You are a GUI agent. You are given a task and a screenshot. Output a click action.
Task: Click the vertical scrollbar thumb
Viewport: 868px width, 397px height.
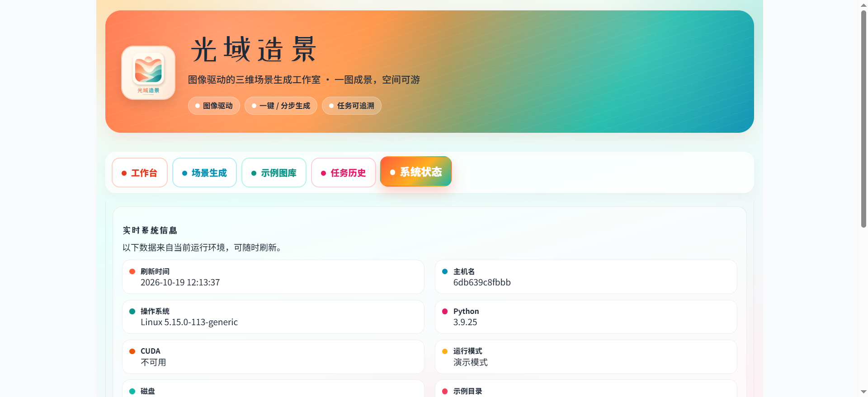[x=863, y=118]
